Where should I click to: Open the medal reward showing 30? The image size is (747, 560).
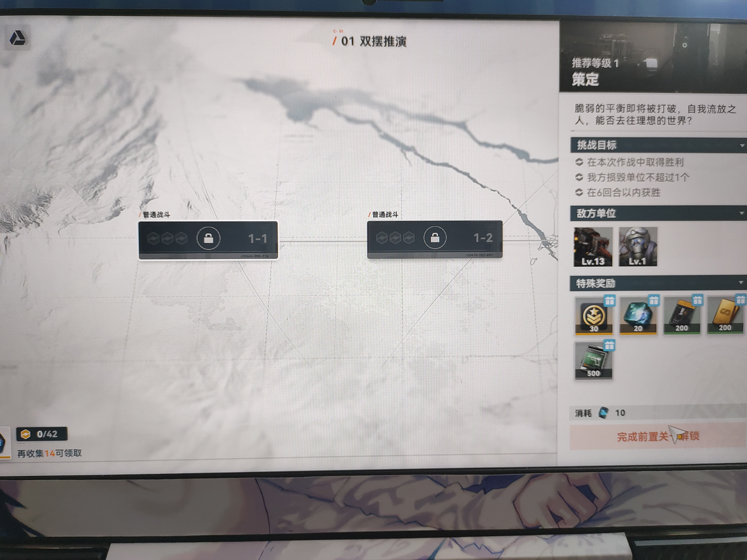[x=594, y=316]
